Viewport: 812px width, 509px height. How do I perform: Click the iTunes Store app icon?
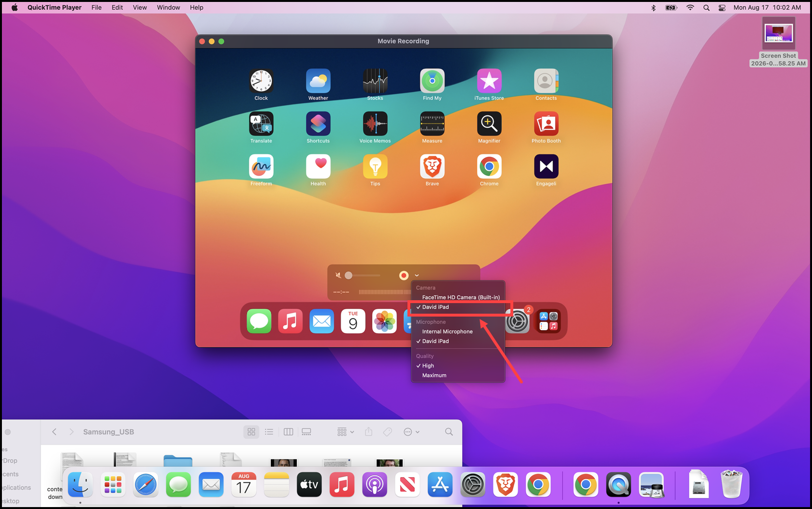point(489,81)
